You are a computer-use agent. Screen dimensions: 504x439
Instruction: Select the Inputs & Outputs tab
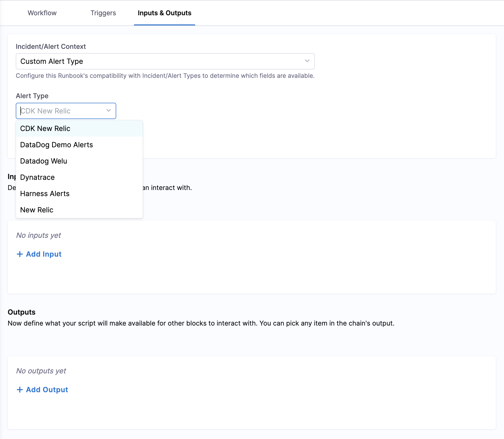click(164, 13)
